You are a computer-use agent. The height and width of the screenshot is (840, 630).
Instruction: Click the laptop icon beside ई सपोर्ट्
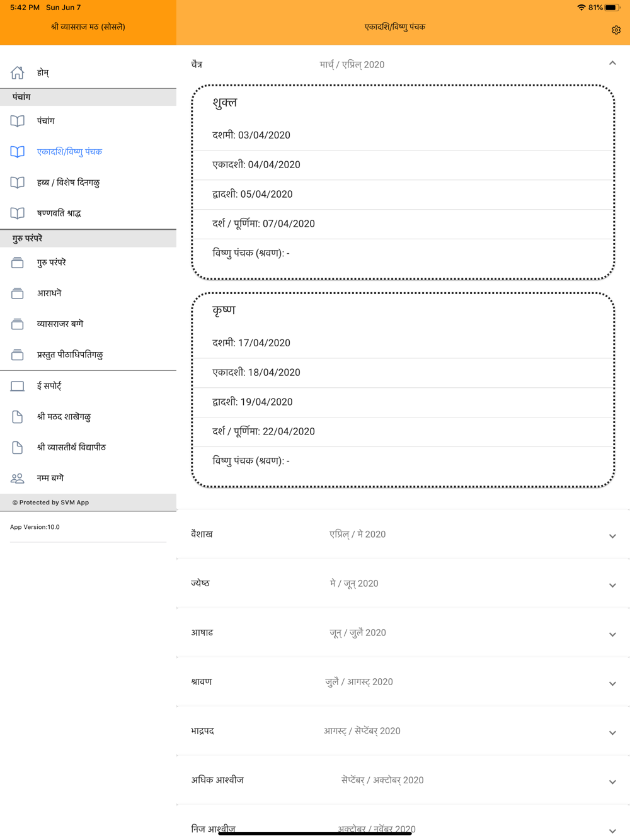point(18,386)
